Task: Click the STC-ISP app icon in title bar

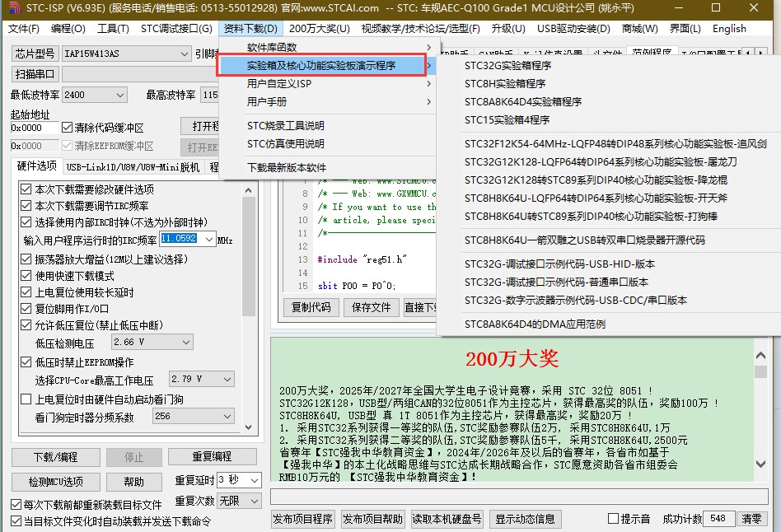Action: coord(15,7)
